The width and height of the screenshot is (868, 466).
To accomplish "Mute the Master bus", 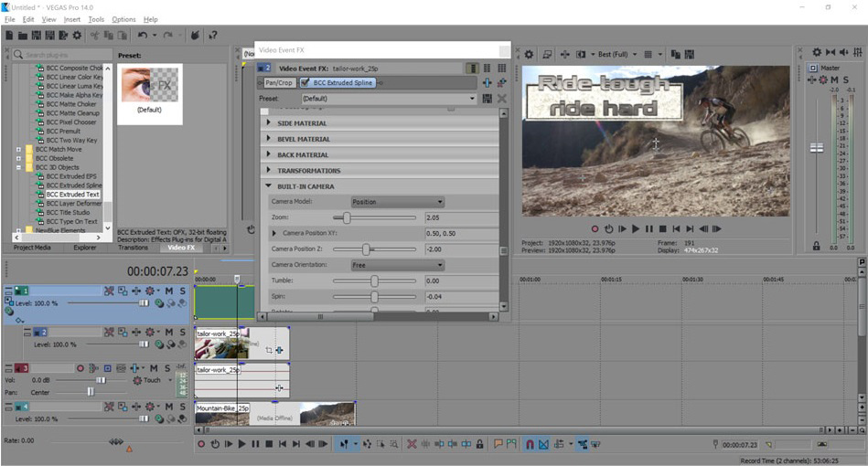I will point(834,79).
